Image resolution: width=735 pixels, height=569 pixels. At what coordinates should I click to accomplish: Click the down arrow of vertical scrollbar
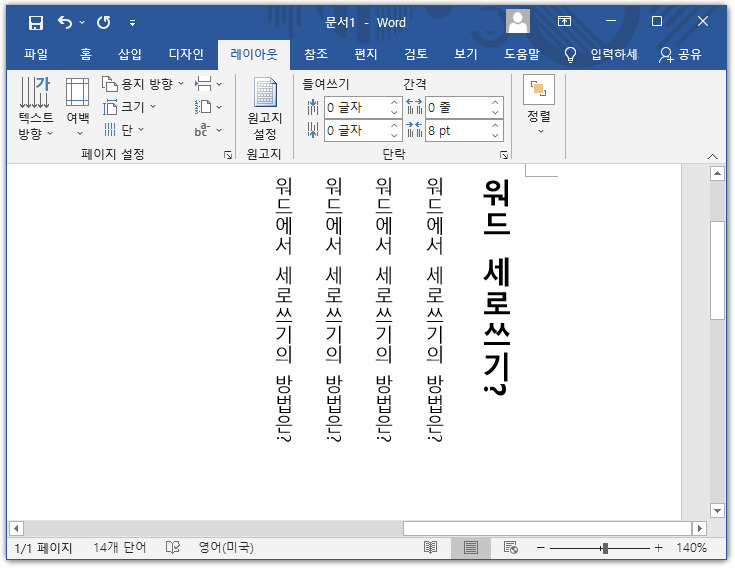click(717, 510)
